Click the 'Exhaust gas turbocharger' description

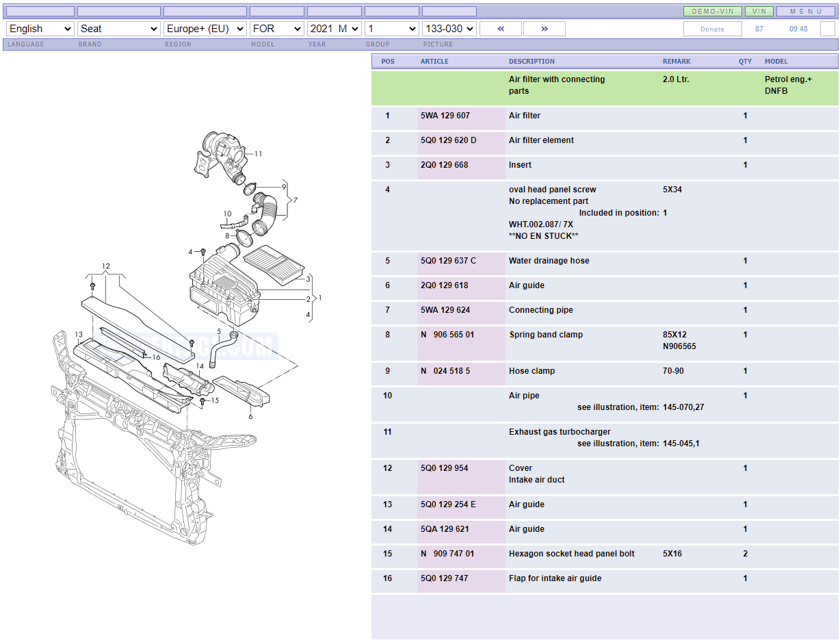click(560, 432)
